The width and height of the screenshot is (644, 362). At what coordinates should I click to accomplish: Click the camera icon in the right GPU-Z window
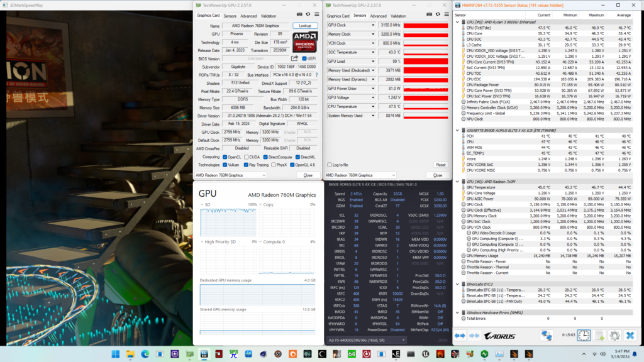pyautogui.click(x=429, y=14)
